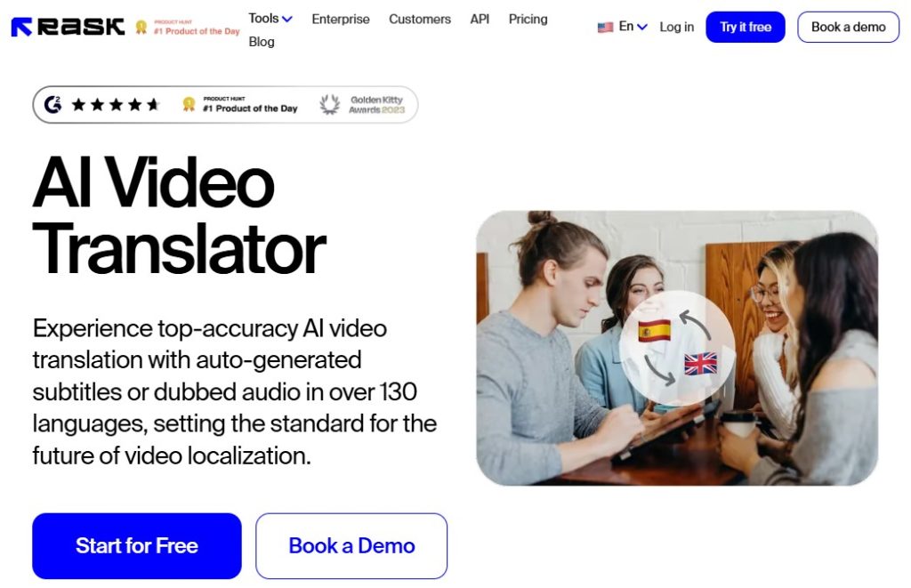Viewport: 911px width, 588px height.
Task: Open the Enterprise menu item
Action: 341,20
